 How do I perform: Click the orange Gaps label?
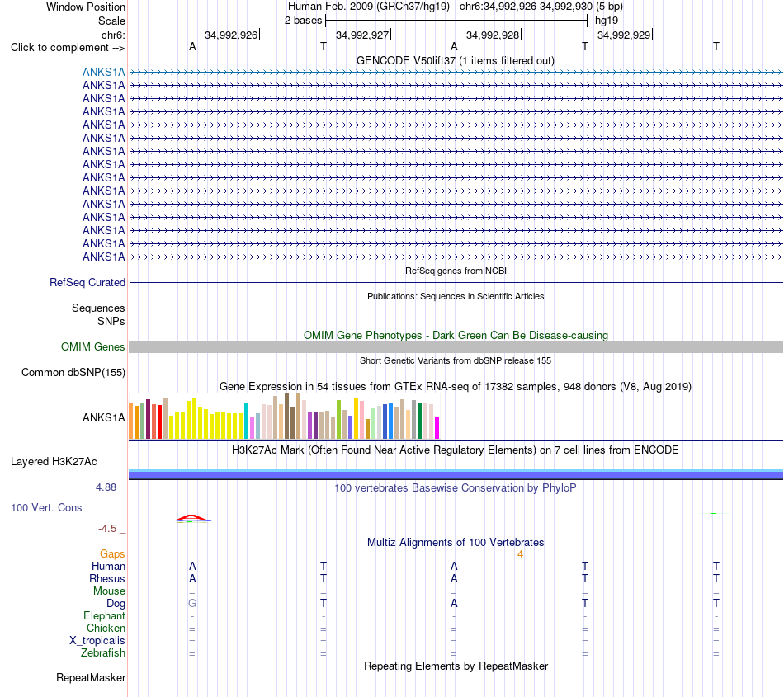pos(112,553)
